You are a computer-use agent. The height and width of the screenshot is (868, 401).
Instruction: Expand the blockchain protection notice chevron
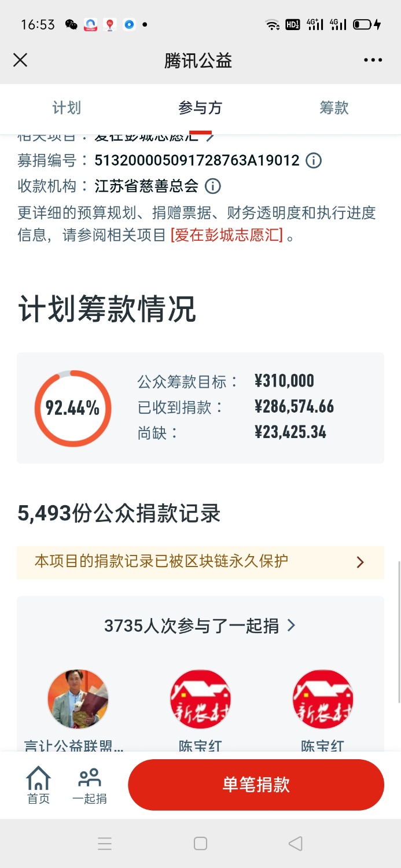(x=360, y=562)
